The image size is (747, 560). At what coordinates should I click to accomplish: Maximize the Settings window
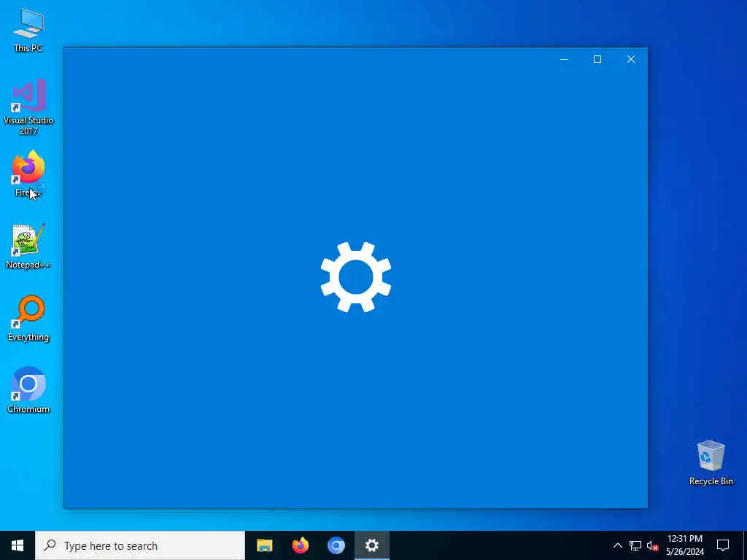point(597,59)
